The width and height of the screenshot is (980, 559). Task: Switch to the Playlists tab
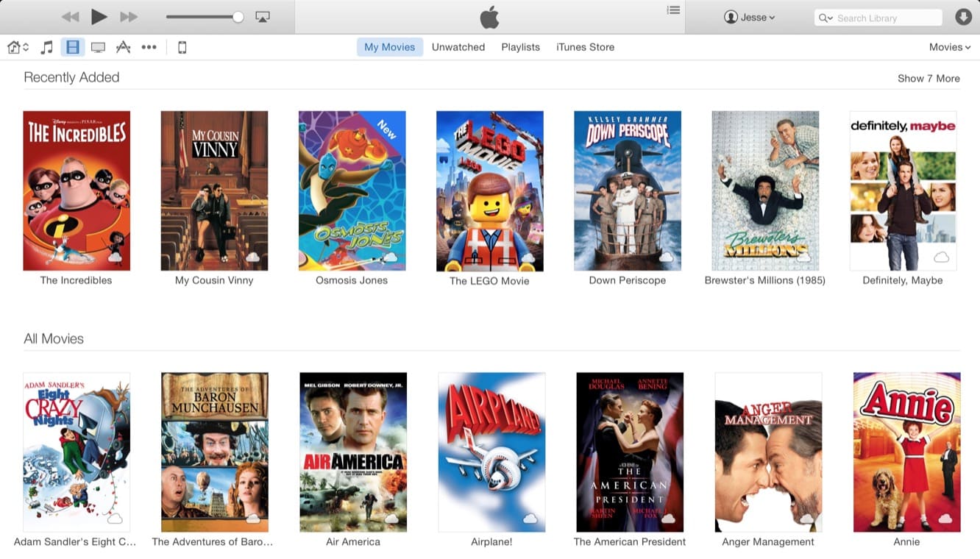521,47
